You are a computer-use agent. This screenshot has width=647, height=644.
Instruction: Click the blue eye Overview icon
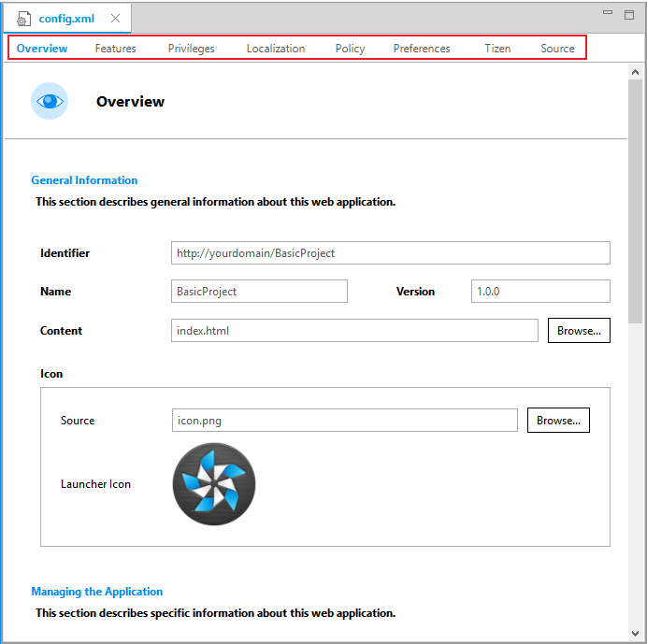click(x=50, y=101)
